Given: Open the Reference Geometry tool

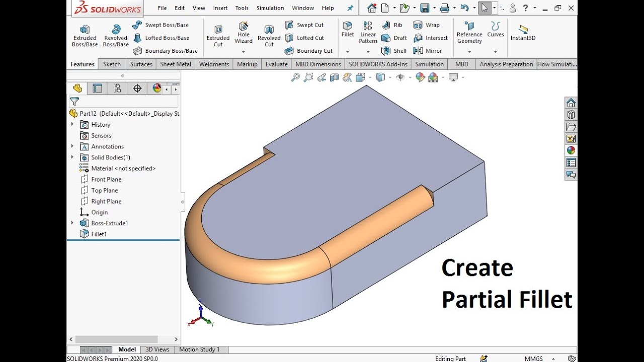Looking at the screenshot, I should (x=469, y=33).
